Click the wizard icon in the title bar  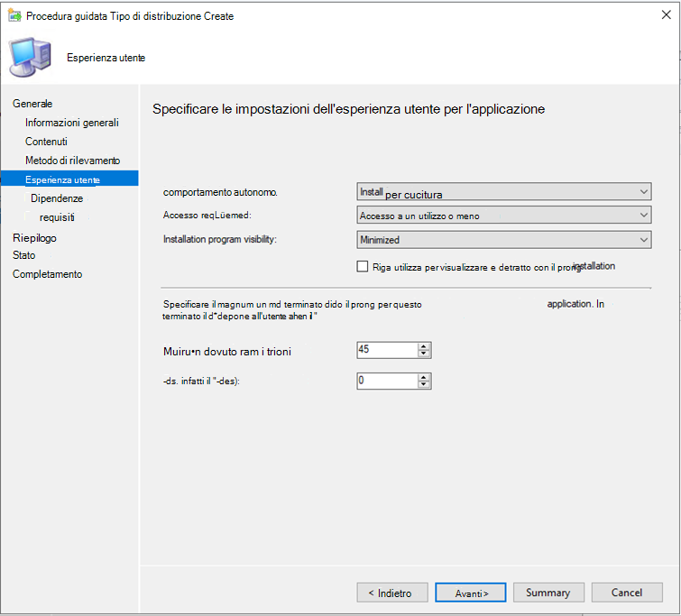click(x=14, y=15)
